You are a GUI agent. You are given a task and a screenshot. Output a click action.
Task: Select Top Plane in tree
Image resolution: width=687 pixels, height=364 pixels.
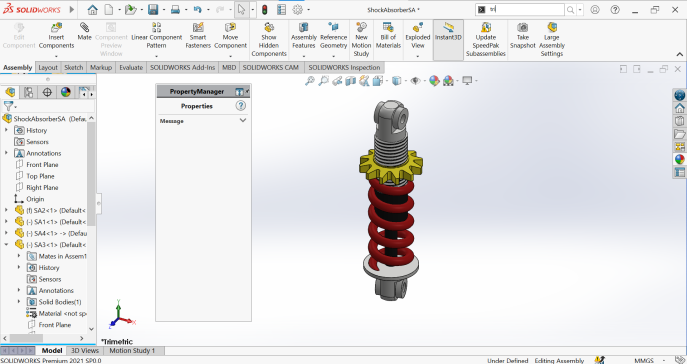tap(40, 176)
